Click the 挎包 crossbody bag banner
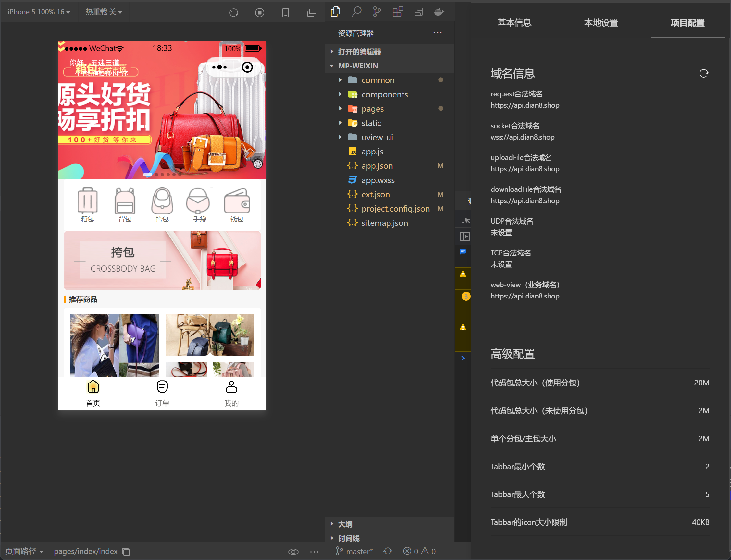This screenshot has height=560, width=731. [162, 260]
